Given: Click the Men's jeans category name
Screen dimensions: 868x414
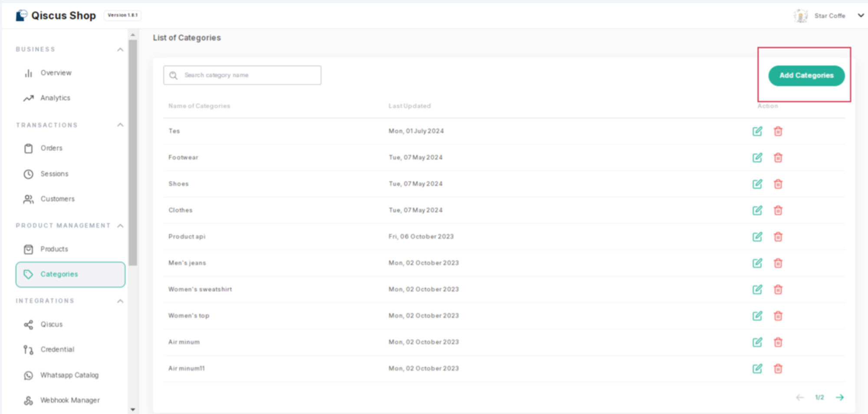Looking at the screenshot, I should point(187,263).
